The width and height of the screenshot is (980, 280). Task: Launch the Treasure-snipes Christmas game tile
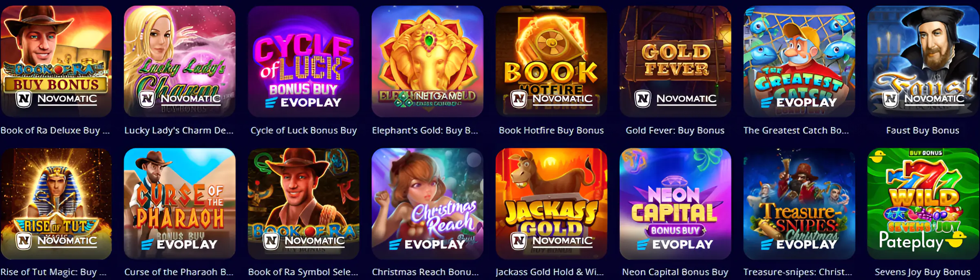pos(799,204)
